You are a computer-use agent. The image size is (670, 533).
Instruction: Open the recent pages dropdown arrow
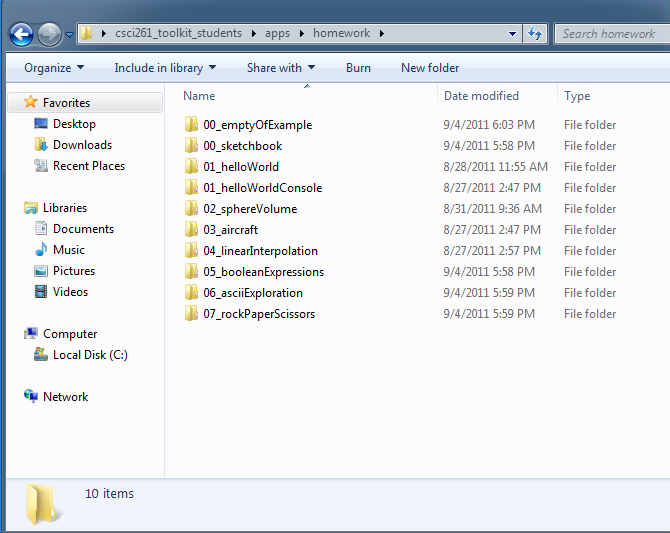click(69, 35)
